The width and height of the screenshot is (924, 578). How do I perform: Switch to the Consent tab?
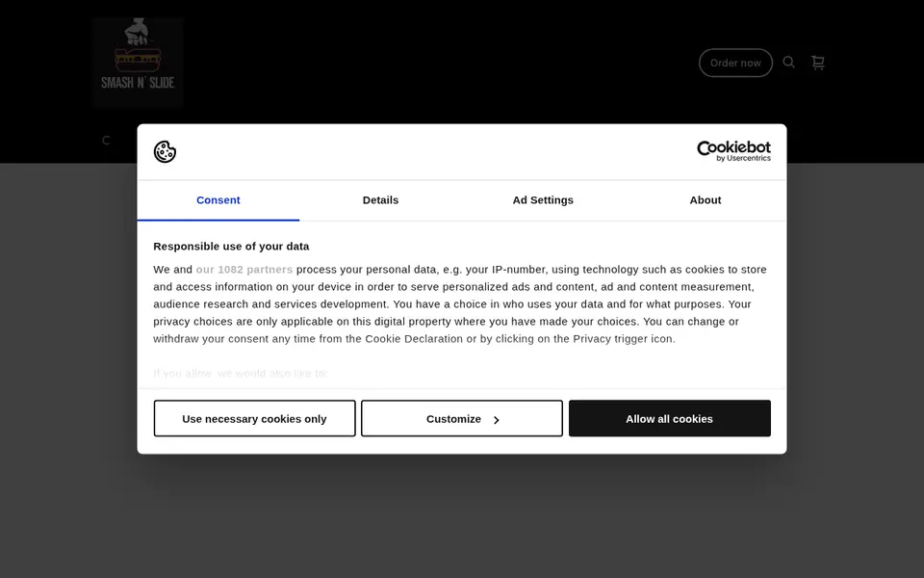pyautogui.click(x=218, y=200)
